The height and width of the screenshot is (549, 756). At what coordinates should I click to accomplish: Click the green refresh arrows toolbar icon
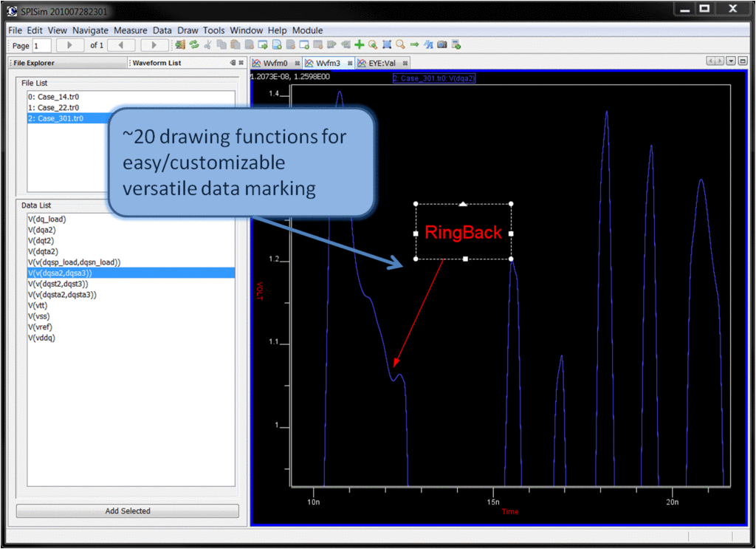pyautogui.click(x=194, y=45)
